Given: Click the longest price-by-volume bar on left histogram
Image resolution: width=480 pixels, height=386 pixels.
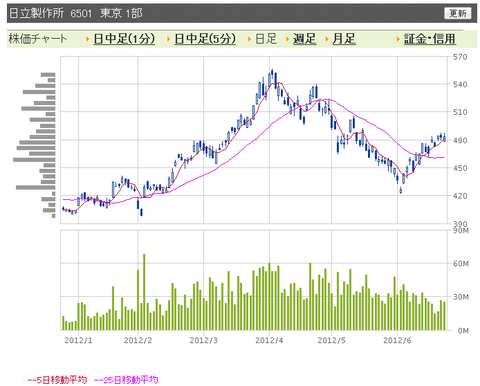Looking at the screenshot, I should coord(34,160).
